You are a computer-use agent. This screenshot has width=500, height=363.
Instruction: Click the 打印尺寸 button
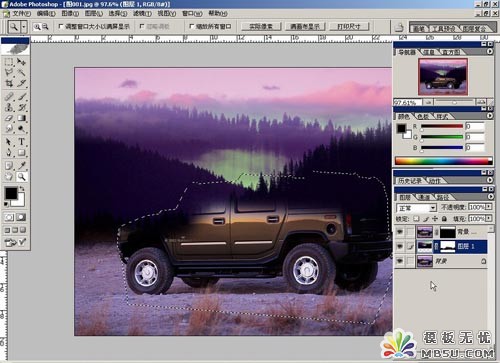click(349, 26)
